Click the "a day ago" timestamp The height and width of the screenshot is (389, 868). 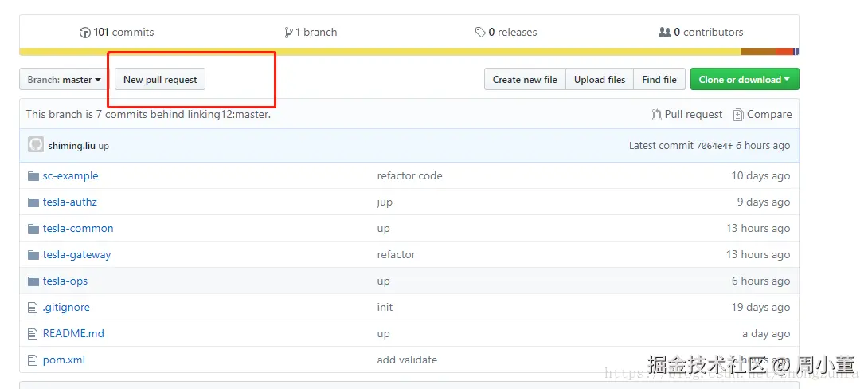pos(766,333)
